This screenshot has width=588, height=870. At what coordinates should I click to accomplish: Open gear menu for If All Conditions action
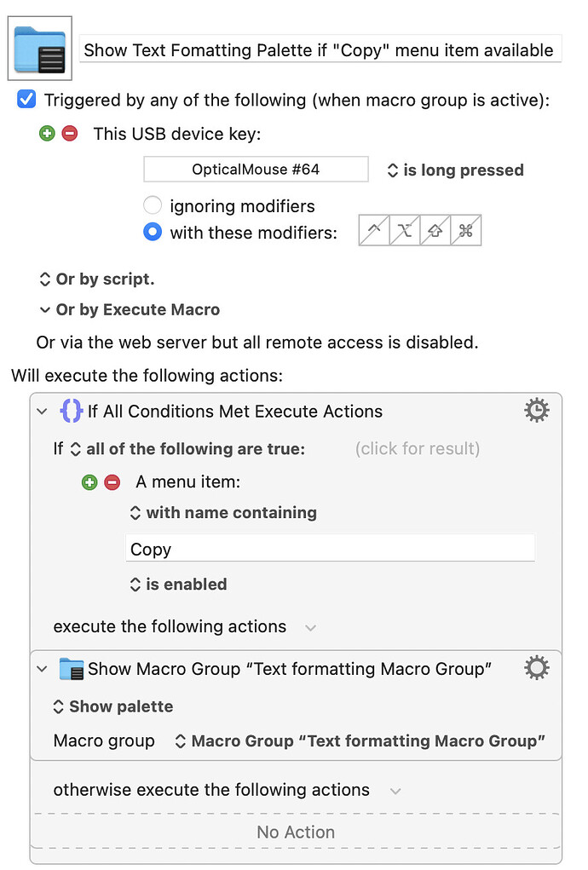[536, 412]
